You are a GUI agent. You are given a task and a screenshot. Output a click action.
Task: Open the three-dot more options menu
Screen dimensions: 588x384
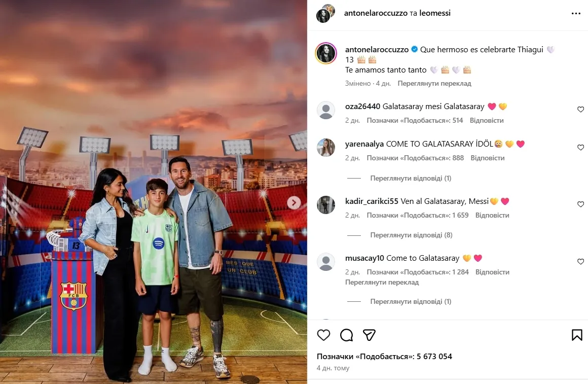(576, 14)
